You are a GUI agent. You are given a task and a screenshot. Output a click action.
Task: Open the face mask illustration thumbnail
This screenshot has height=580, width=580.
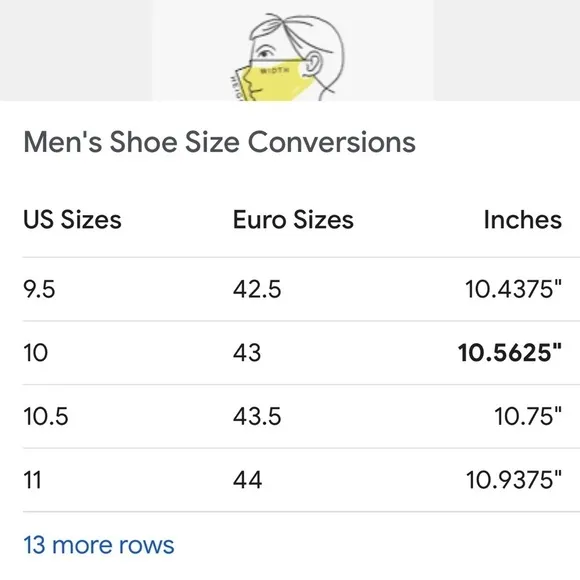point(293,50)
